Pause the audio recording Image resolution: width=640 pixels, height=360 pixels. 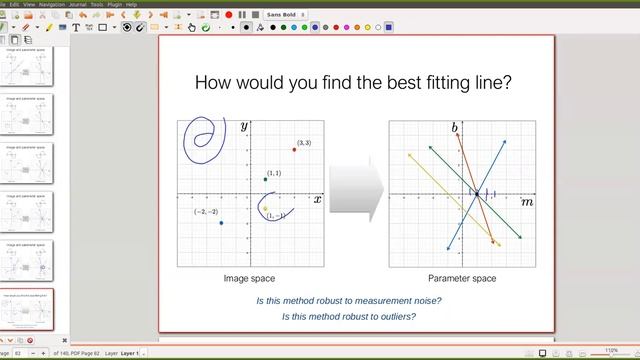click(x=242, y=15)
